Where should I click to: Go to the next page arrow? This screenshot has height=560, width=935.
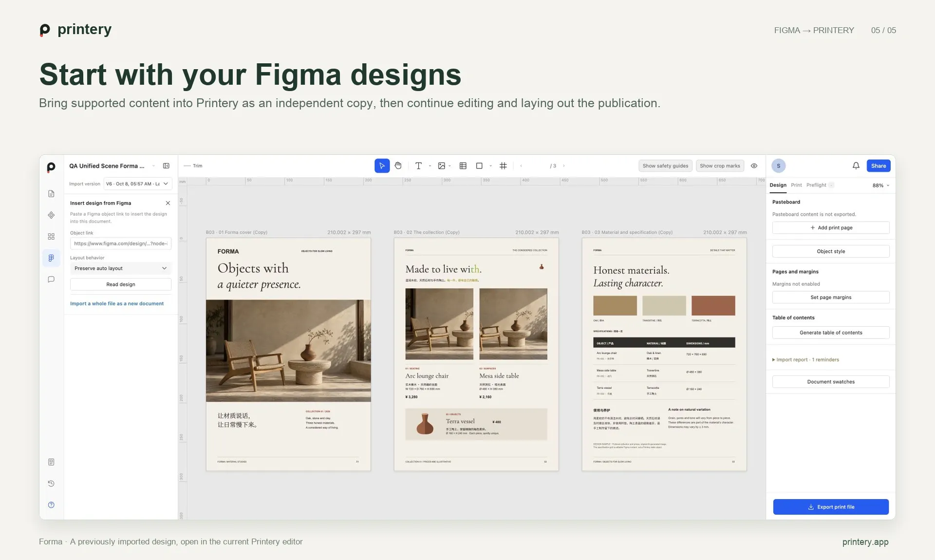[x=564, y=166]
